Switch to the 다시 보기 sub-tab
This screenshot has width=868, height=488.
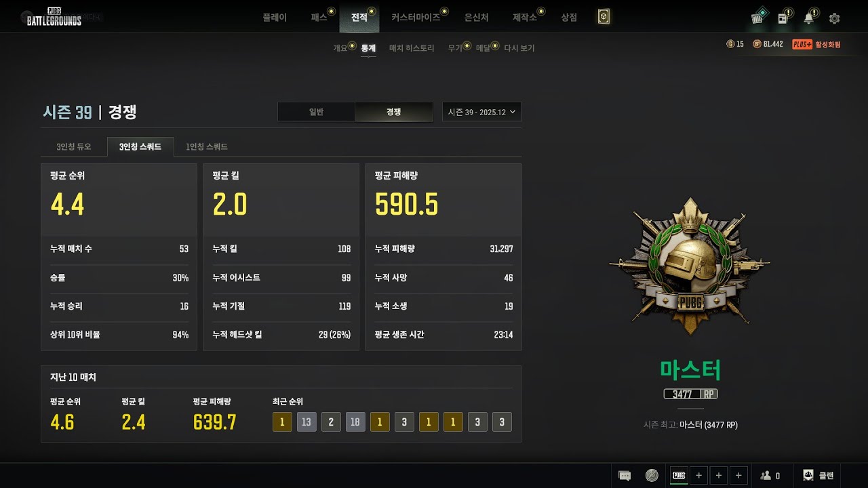click(519, 49)
